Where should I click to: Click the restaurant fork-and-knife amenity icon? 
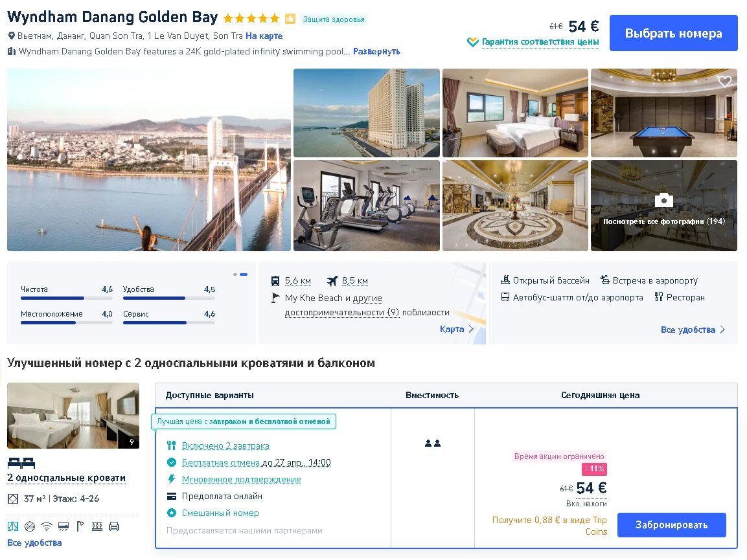click(x=659, y=297)
